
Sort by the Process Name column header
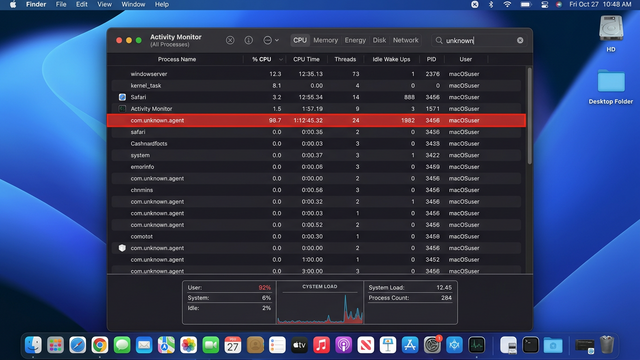point(177,59)
